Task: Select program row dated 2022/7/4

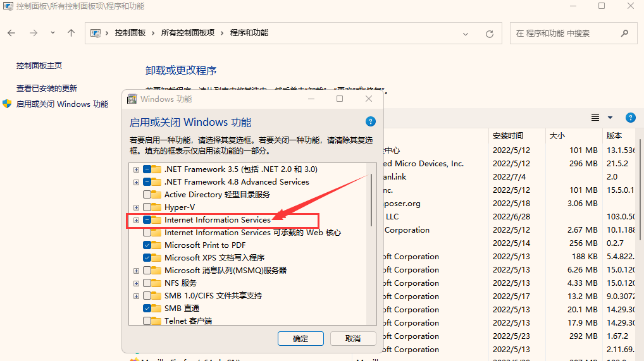Action: tap(509, 177)
